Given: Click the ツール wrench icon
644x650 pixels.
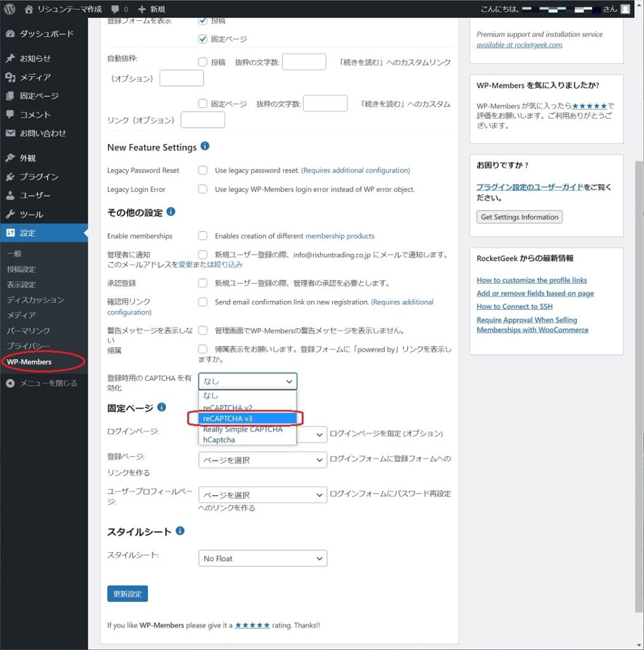Looking at the screenshot, I should (10, 215).
